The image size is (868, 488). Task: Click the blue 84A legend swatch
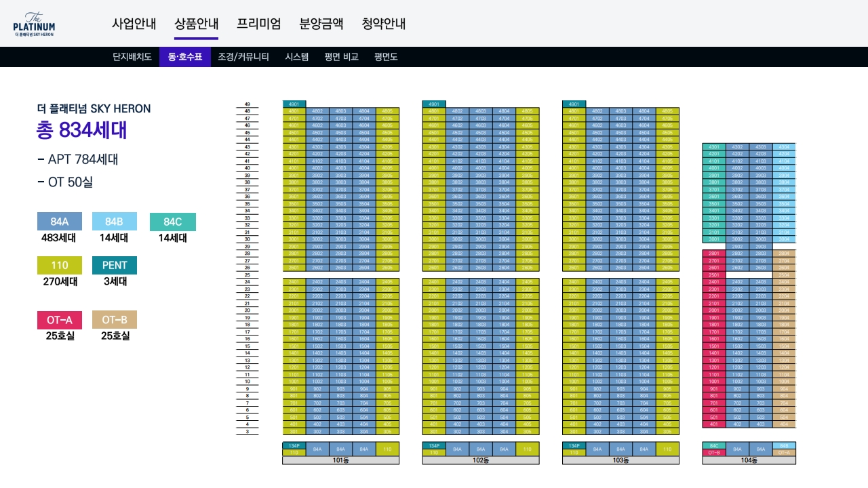tap(60, 222)
